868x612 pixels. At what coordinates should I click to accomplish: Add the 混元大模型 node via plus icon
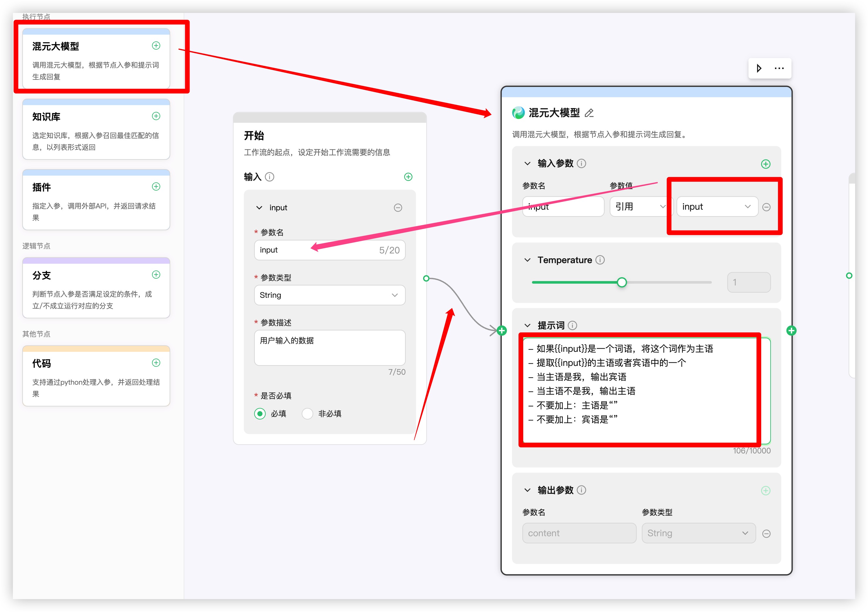tap(156, 46)
